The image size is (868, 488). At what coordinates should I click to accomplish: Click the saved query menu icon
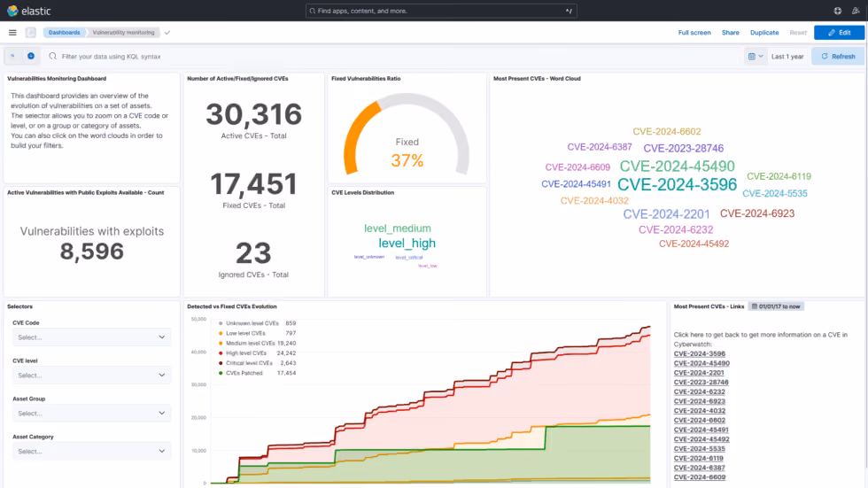[12, 56]
